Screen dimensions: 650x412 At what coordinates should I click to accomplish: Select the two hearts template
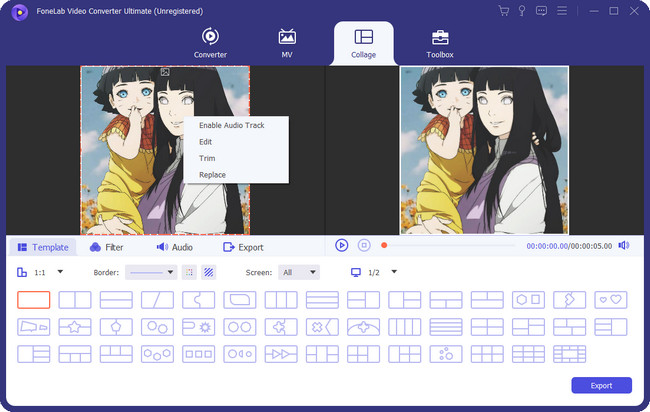click(611, 300)
